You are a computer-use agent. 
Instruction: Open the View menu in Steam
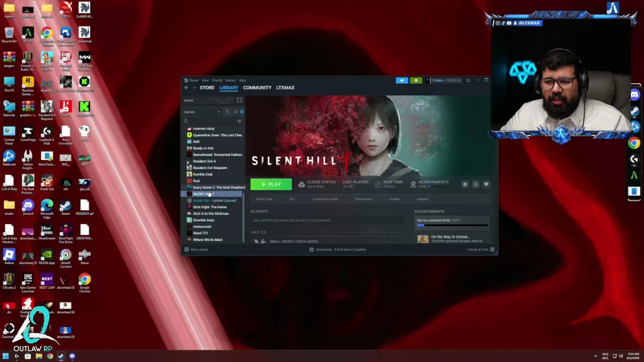[x=205, y=80]
